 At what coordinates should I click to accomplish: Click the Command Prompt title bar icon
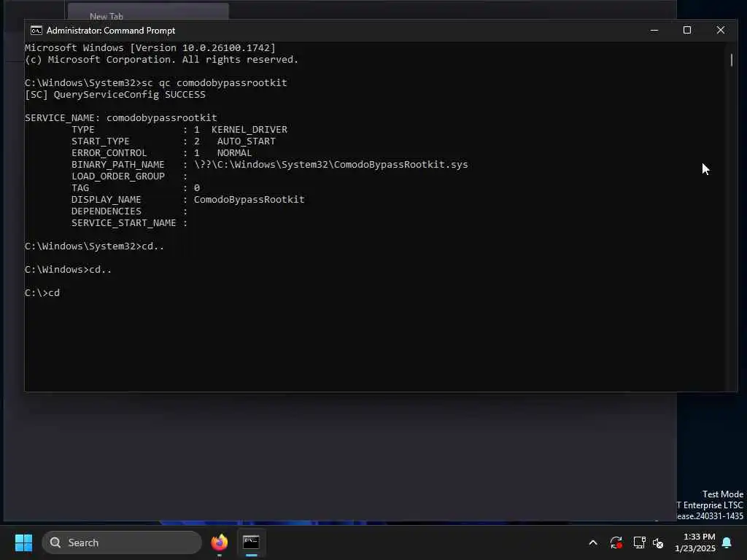pyautogui.click(x=36, y=31)
